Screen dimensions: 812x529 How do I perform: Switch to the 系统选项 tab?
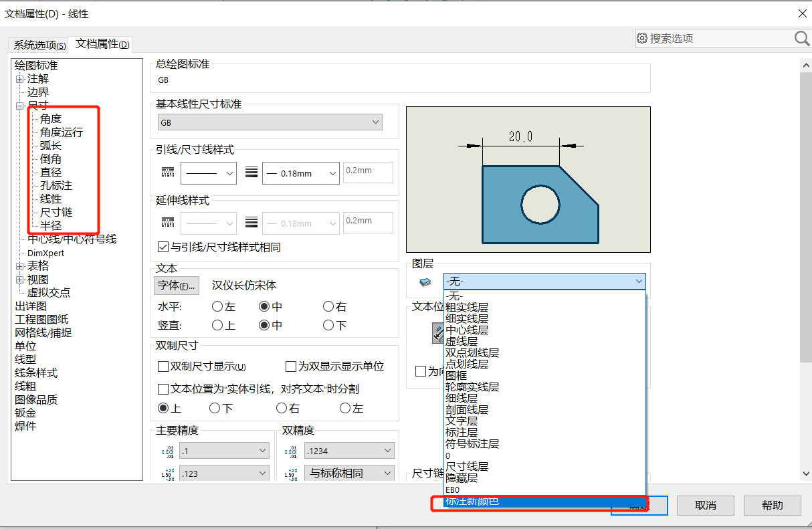[x=39, y=45]
